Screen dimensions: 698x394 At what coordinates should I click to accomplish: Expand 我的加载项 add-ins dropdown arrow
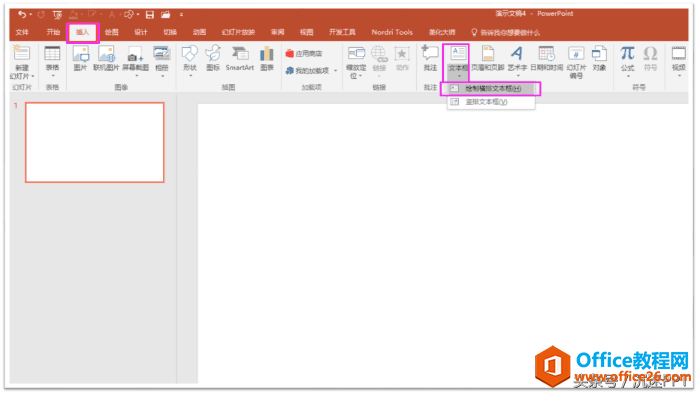point(336,71)
